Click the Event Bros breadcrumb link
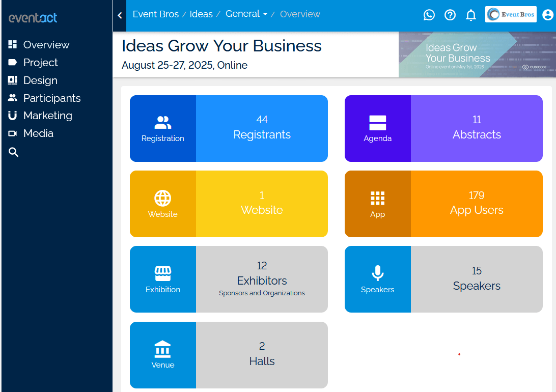The width and height of the screenshot is (556, 392). pos(156,14)
